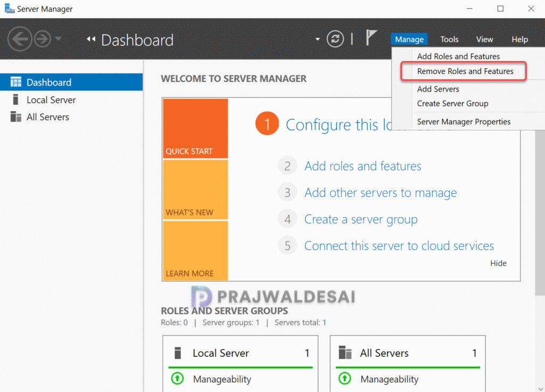Open the Manage menu
This screenshot has width=545, height=392.
[409, 39]
